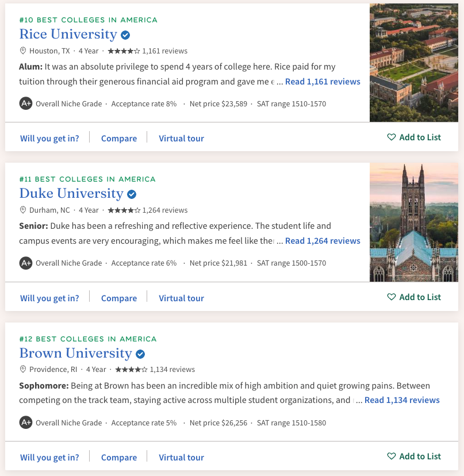This screenshot has height=476, width=464.
Task: Open the Rice University profile title link
Action: 68,34
